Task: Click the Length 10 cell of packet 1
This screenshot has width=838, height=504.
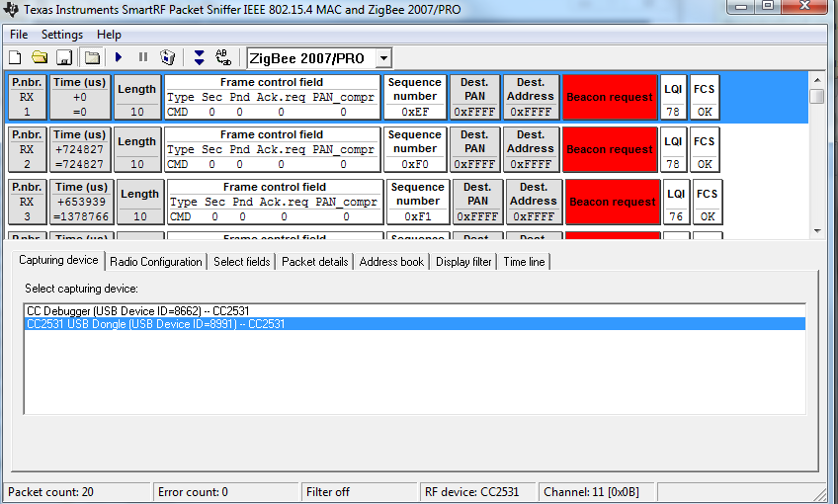Action: 137,97
